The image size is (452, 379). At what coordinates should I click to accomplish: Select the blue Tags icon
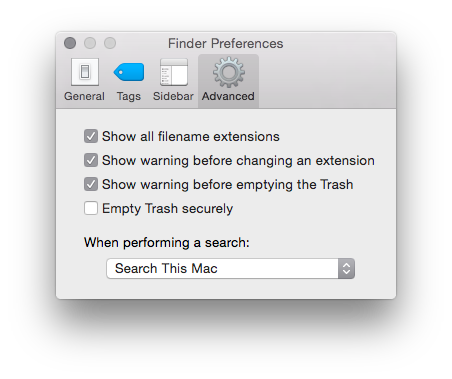[x=129, y=72]
